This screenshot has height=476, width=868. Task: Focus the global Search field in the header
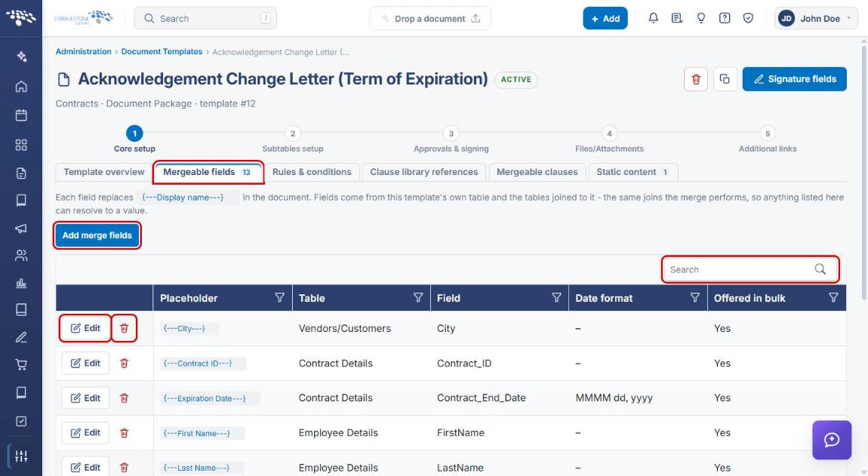[x=205, y=18]
